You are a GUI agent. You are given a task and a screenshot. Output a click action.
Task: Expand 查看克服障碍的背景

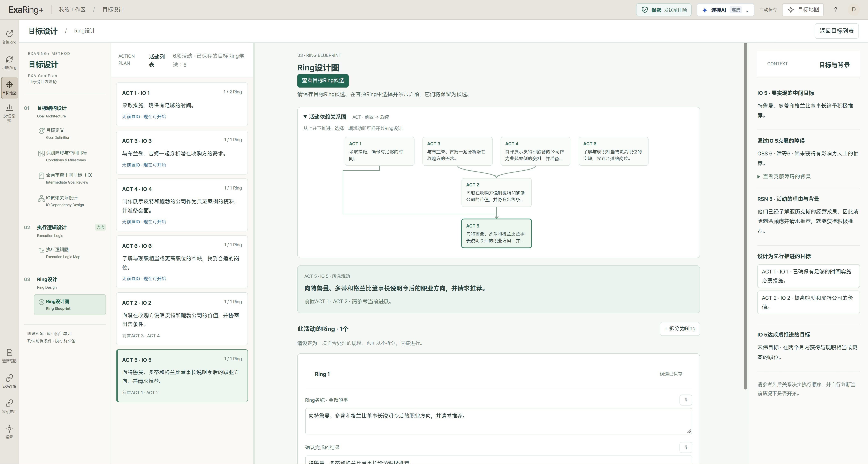[784, 176]
